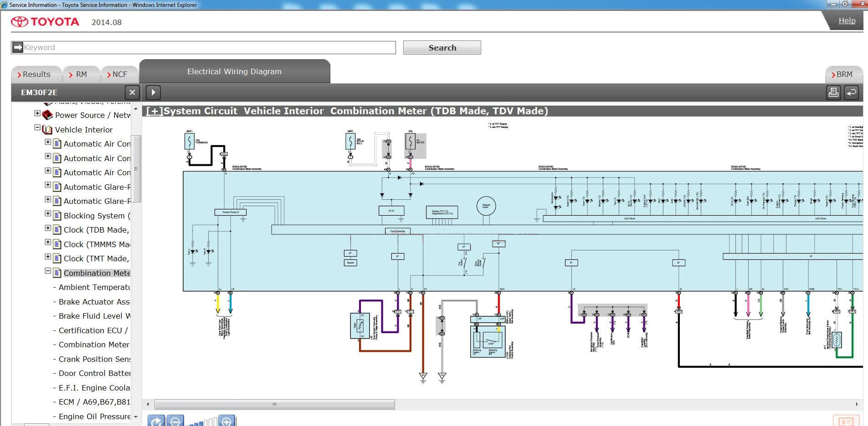Image resolution: width=868 pixels, height=426 pixels.
Task: Click the arrow icon beside Keyword field
Action: (17, 47)
